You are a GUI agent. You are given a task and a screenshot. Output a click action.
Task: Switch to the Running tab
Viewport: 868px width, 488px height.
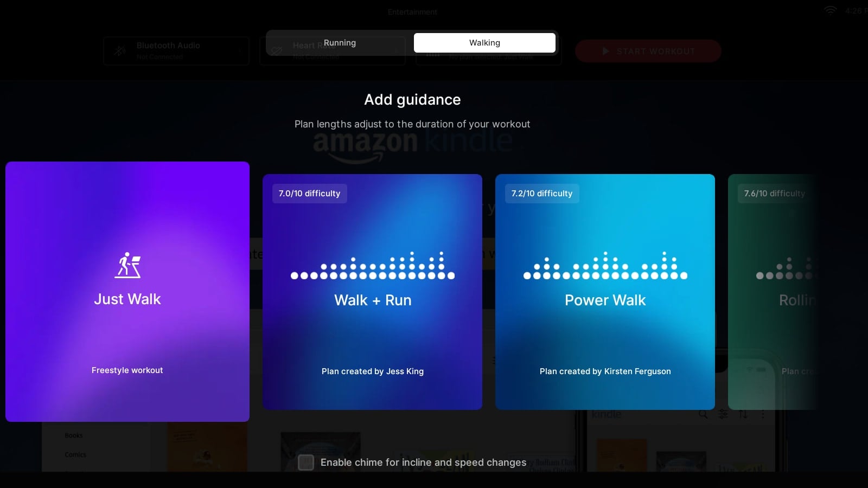340,43
